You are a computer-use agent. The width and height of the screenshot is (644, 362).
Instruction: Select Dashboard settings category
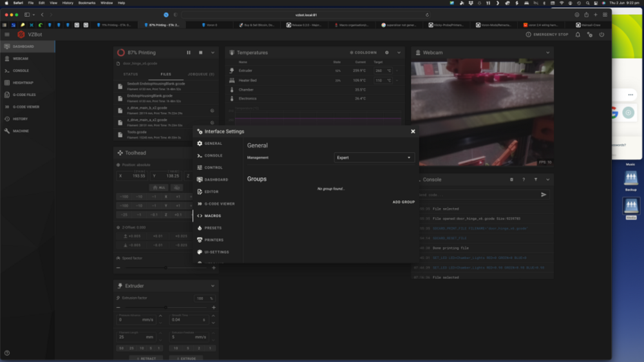218,180
